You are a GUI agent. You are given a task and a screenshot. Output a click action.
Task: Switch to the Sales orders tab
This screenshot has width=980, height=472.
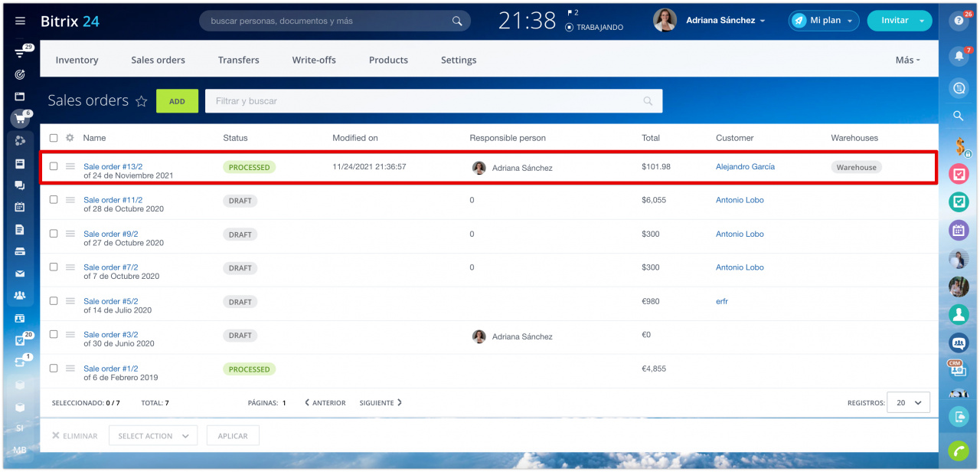[x=158, y=60]
